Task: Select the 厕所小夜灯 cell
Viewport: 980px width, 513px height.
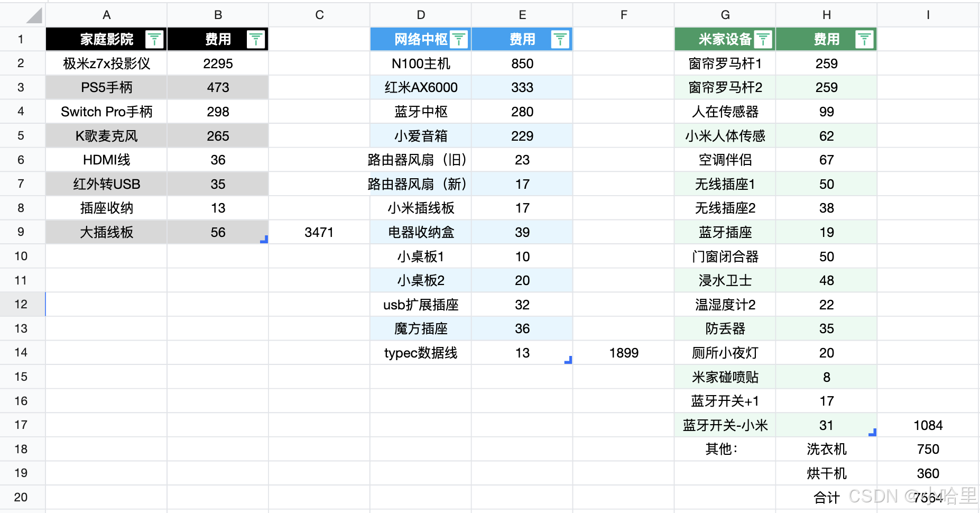Action: pos(725,353)
